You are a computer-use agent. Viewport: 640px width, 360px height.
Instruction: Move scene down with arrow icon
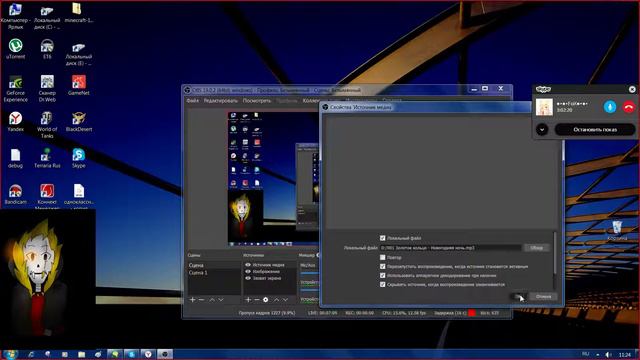pyautogui.click(x=221, y=300)
